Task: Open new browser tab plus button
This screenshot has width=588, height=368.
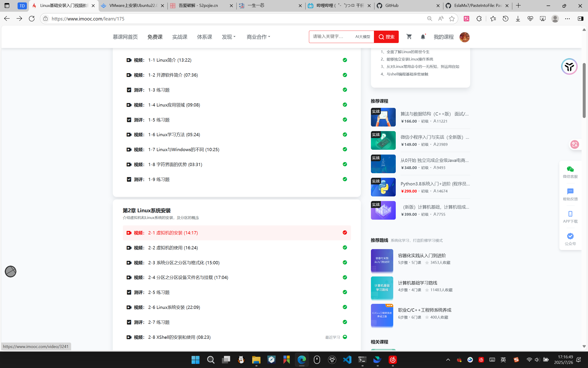Action: [x=518, y=6]
